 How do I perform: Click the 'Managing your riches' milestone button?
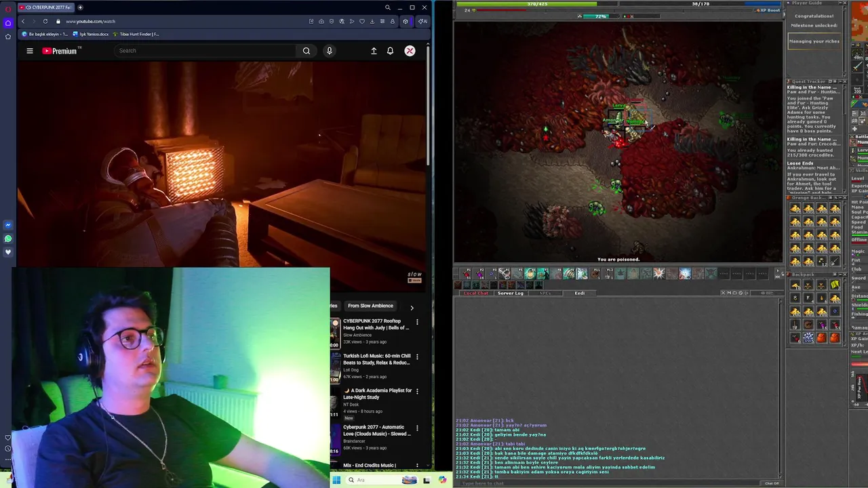point(814,41)
